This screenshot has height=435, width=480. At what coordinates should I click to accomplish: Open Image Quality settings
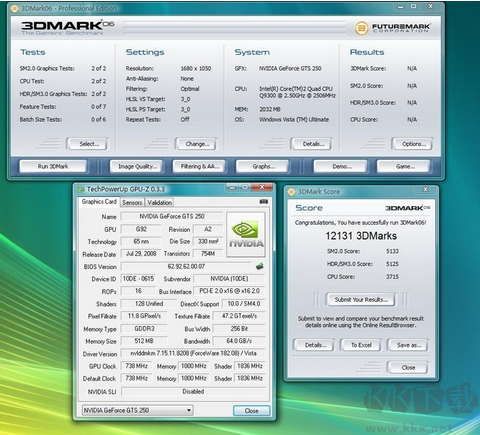(137, 166)
